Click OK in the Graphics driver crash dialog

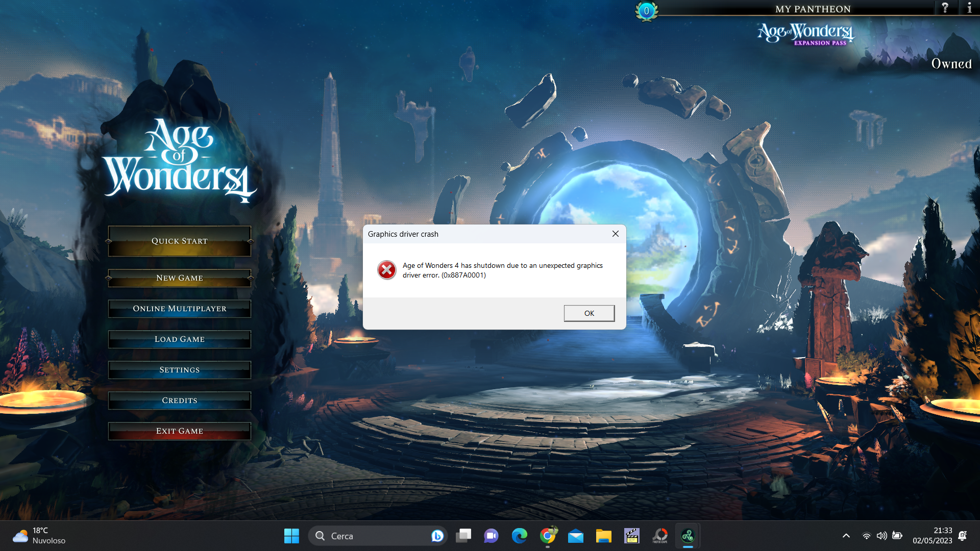pos(589,313)
